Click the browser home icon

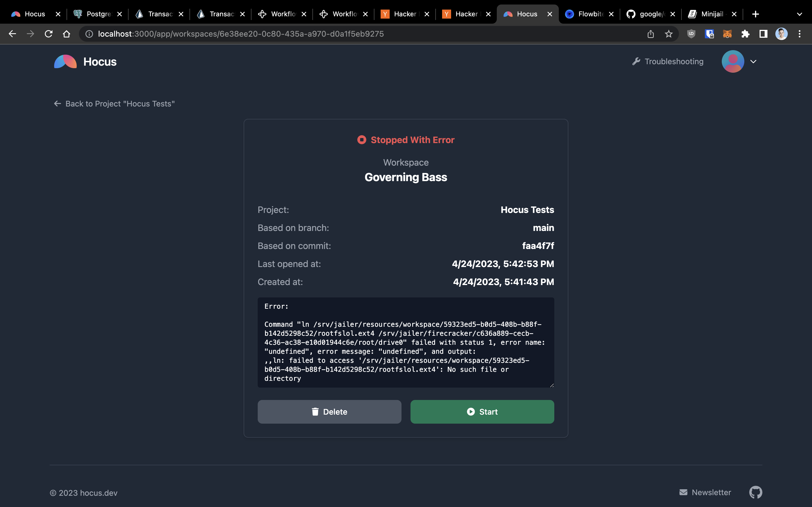pyautogui.click(x=67, y=34)
